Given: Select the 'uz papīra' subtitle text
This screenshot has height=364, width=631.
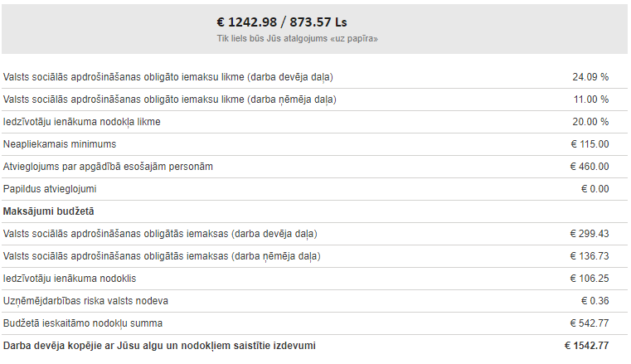Looking at the screenshot, I should point(298,39).
